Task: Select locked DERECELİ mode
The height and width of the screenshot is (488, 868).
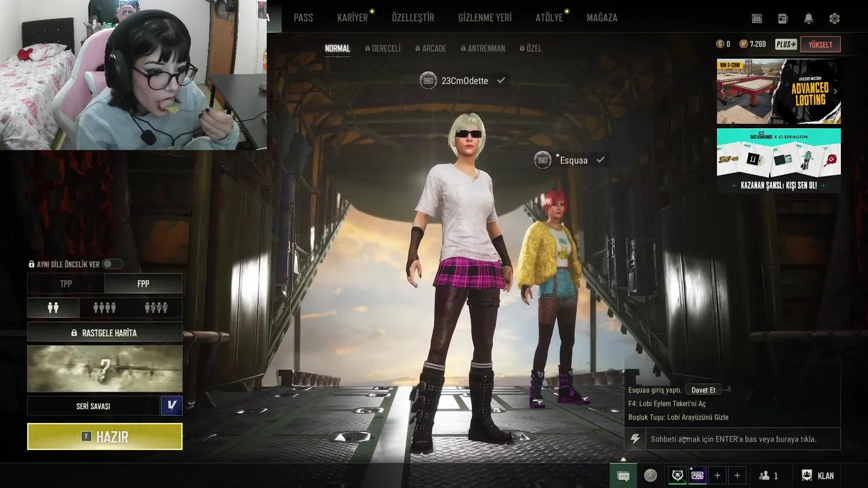Action: point(383,49)
